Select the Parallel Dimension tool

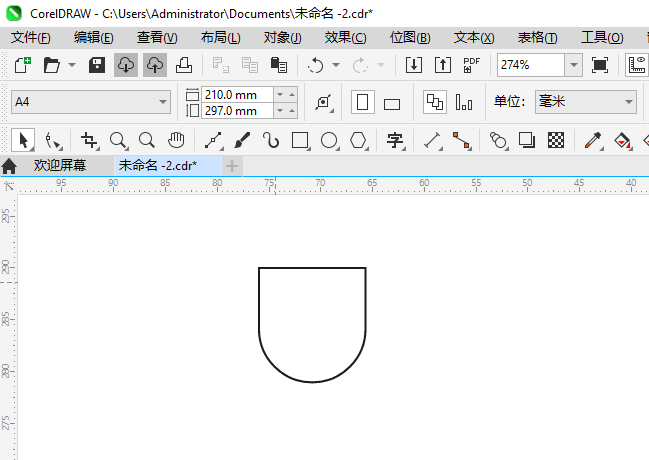(x=432, y=140)
